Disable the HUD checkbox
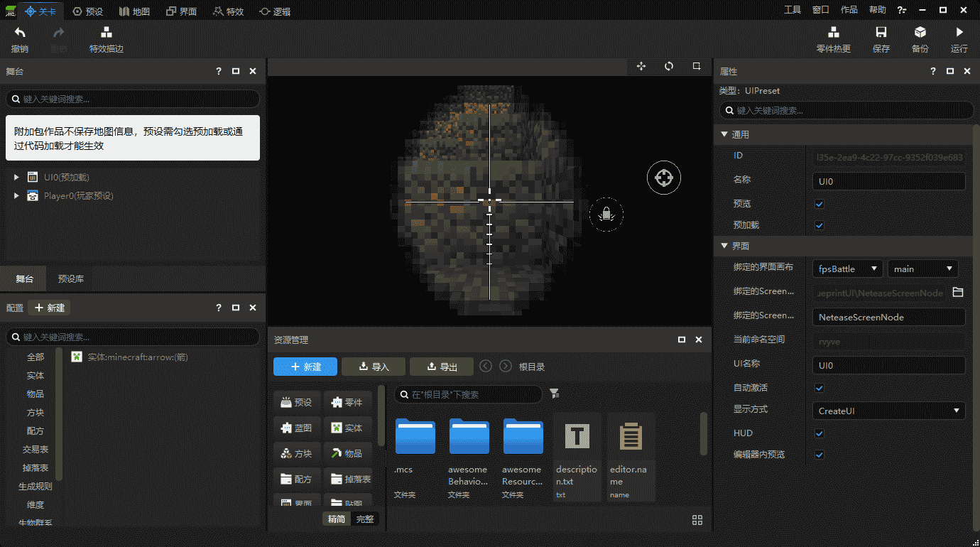The height and width of the screenshot is (547, 980). (x=819, y=433)
